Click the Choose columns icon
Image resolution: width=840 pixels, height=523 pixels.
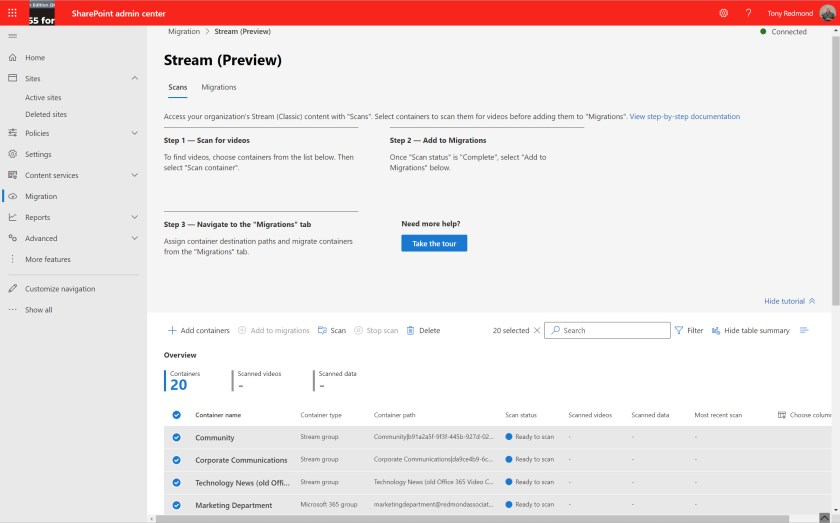[782, 415]
